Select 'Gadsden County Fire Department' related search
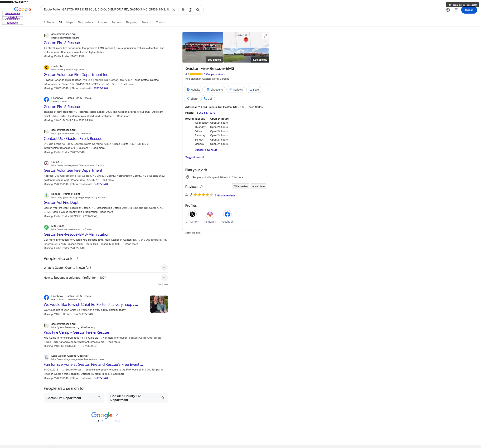Screen dimensions: 484x448 coord(137,398)
